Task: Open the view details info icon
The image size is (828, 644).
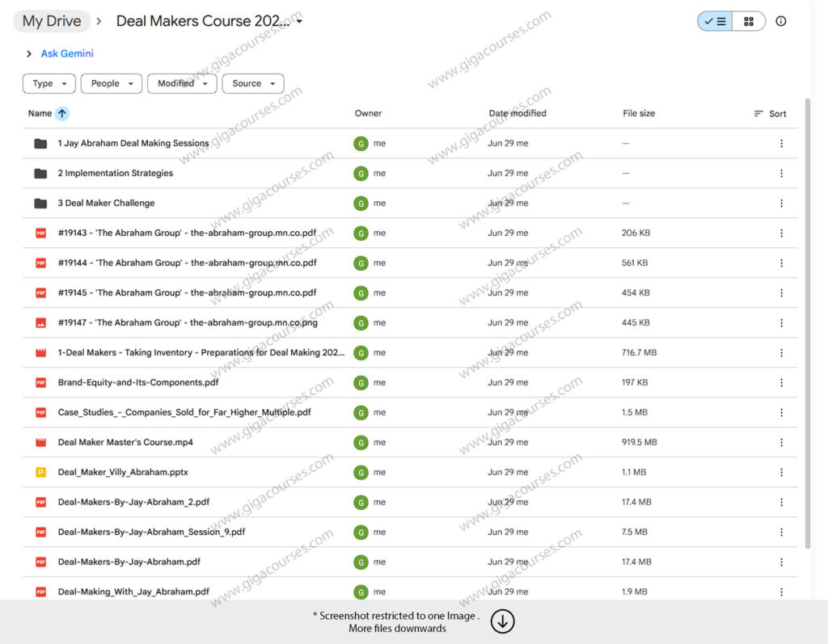Action: 780,21
